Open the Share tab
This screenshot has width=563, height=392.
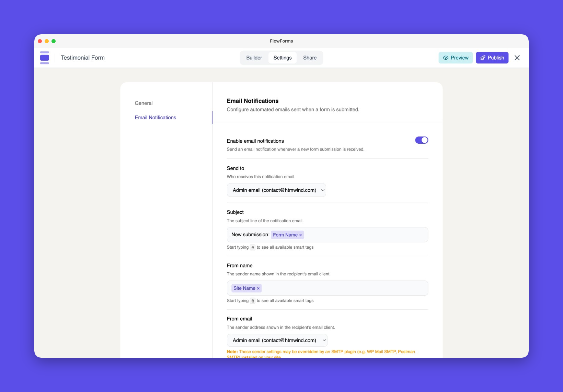pos(310,58)
